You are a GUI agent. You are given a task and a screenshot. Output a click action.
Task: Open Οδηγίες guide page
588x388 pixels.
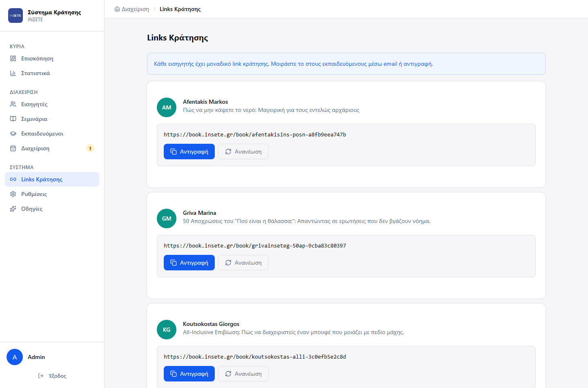pyautogui.click(x=52, y=209)
